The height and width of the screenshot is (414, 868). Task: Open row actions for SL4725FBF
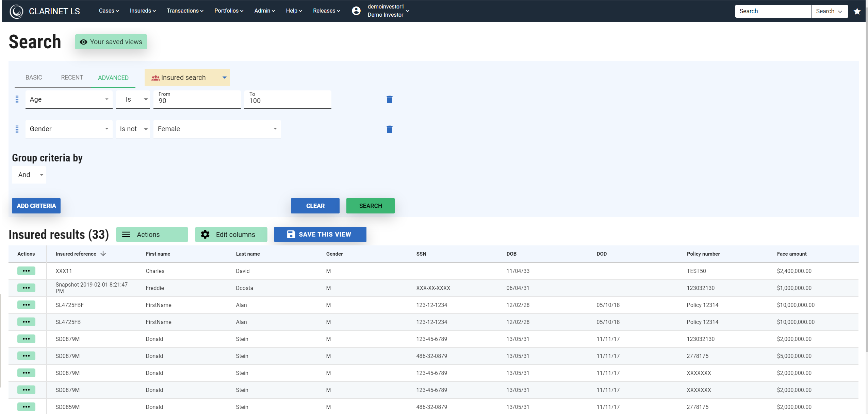coord(26,305)
